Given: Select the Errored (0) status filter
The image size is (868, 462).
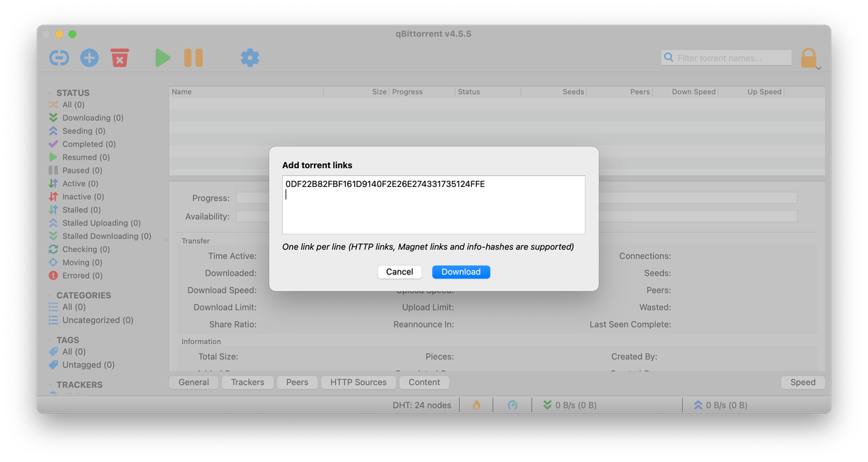Looking at the screenshot, I should [x=75, y=276].
